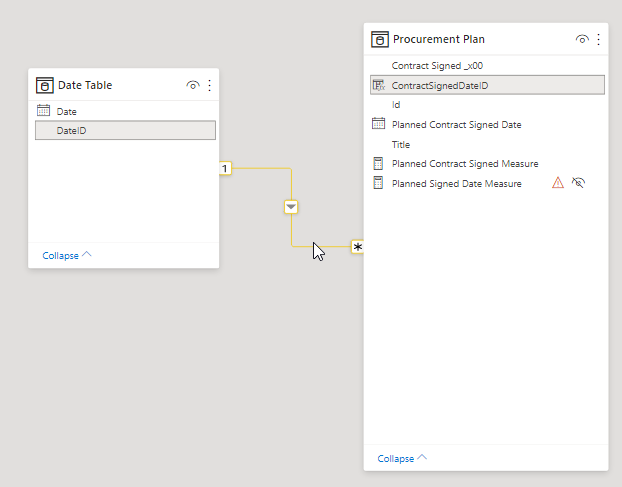Open Date Table more options menu
This screenshot has width=622, height=487.
click(x=209, y=85)
